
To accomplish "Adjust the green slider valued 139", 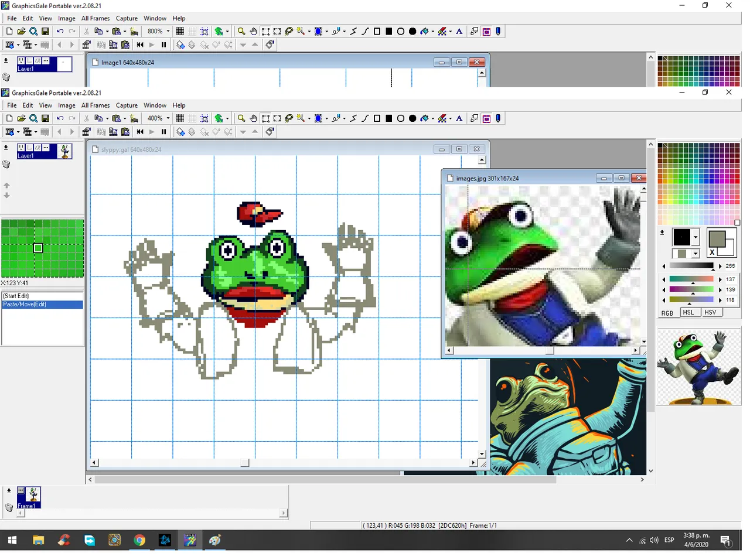I will coord(691,289).
